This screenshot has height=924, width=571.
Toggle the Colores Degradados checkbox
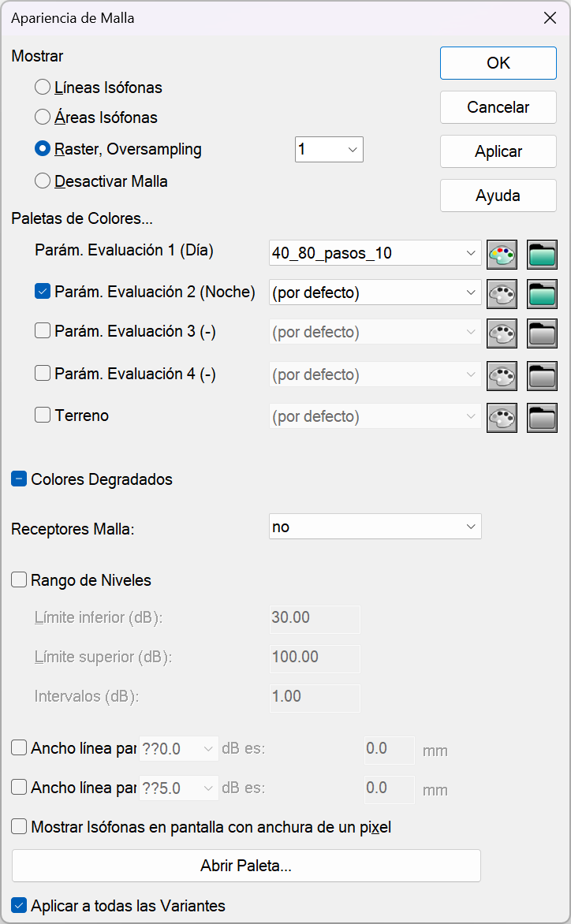click(19, 479)
